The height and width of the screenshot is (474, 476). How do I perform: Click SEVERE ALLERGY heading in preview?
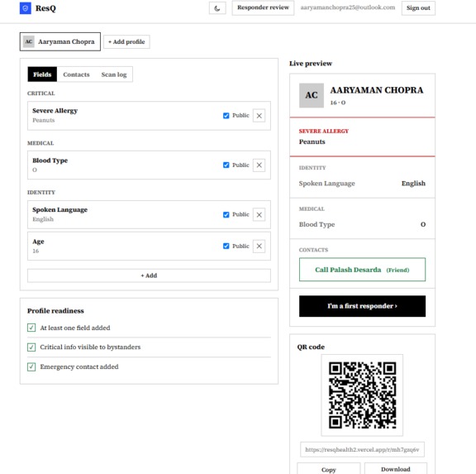(x=324, y=132)
